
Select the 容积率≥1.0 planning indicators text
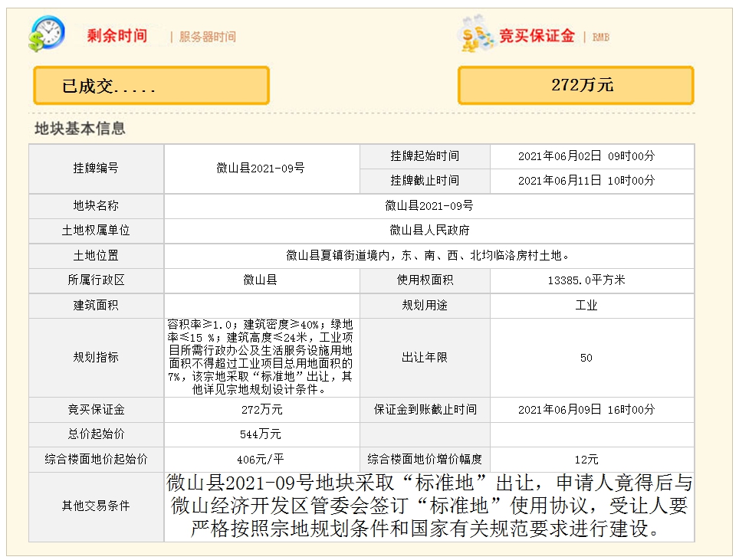tap(261, 357)
